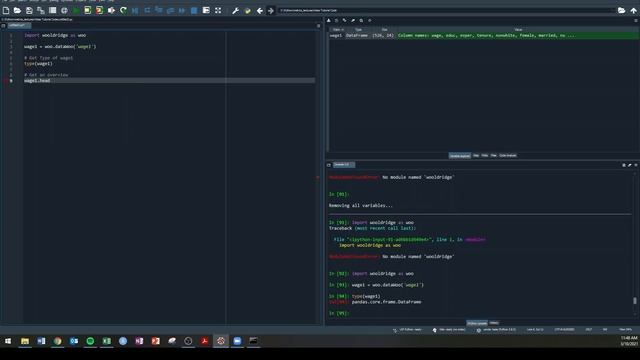640x360 pixels.
Task: Open the console pane options menu
Action: point(636,165)
